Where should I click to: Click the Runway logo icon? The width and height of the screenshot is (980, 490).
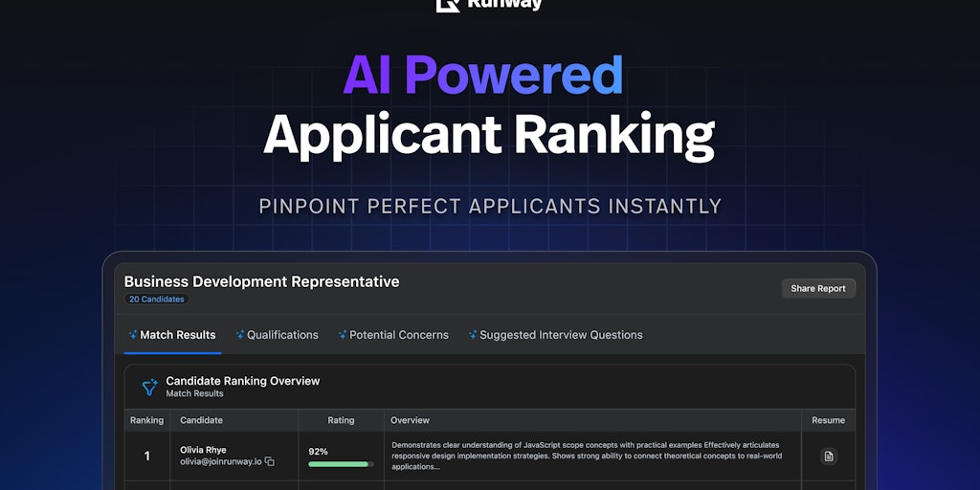pos(448,5)
